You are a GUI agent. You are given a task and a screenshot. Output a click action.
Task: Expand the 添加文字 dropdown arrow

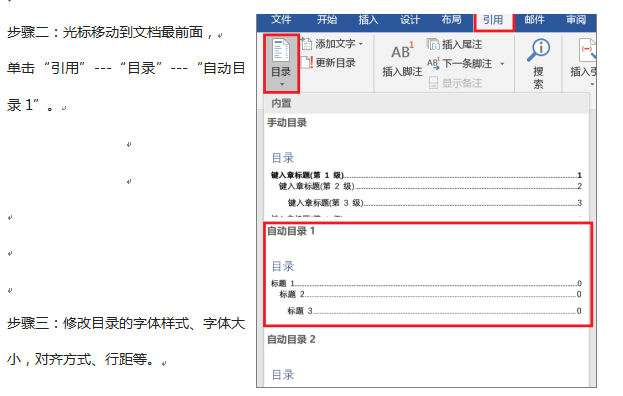pos(361,44)
